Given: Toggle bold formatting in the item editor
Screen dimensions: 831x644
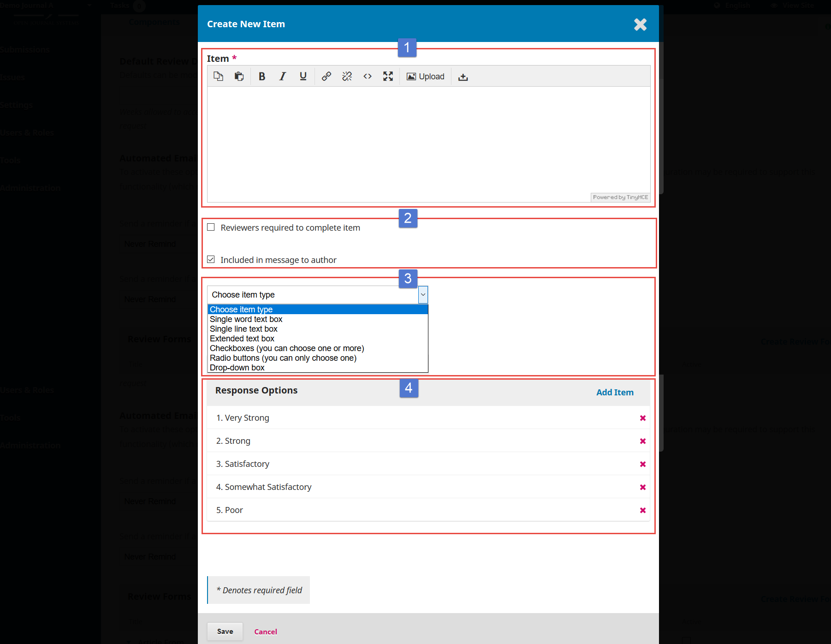Looking at the screenshot, I should point(261,76).
